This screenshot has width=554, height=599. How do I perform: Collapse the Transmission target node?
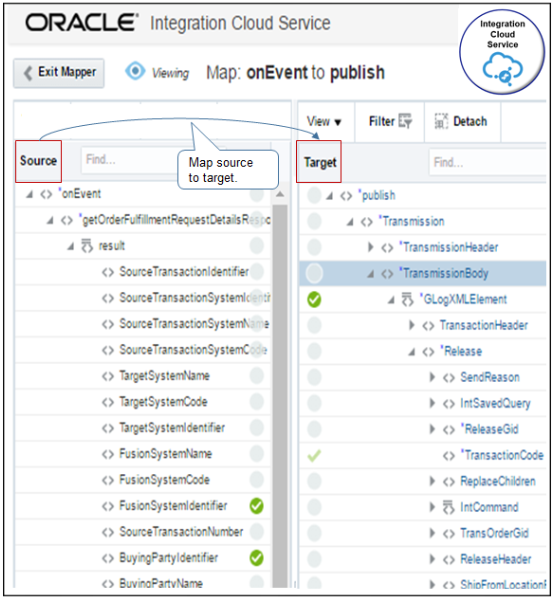click(x=350, y=222)
